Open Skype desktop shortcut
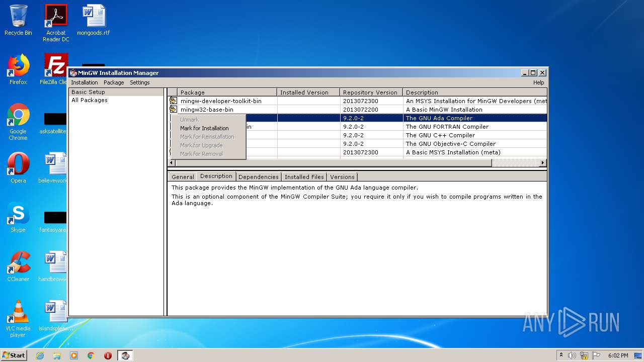 (x=18, y=217)
